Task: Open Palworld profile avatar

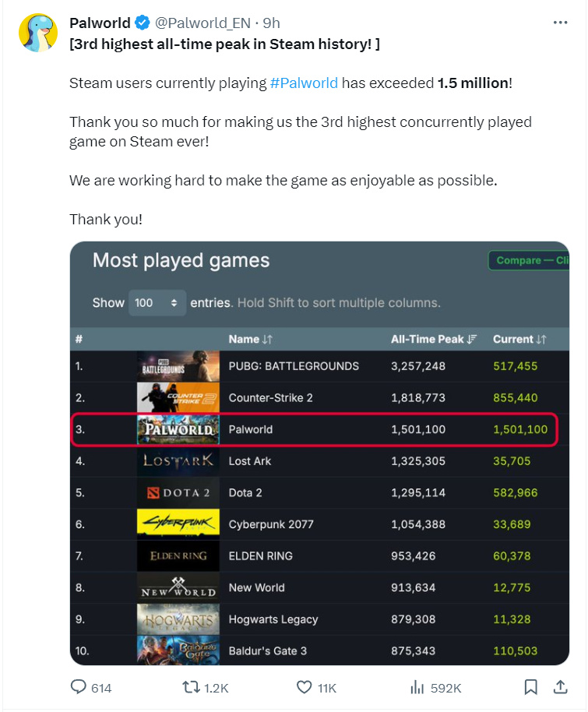Action: tap(38, 33)
